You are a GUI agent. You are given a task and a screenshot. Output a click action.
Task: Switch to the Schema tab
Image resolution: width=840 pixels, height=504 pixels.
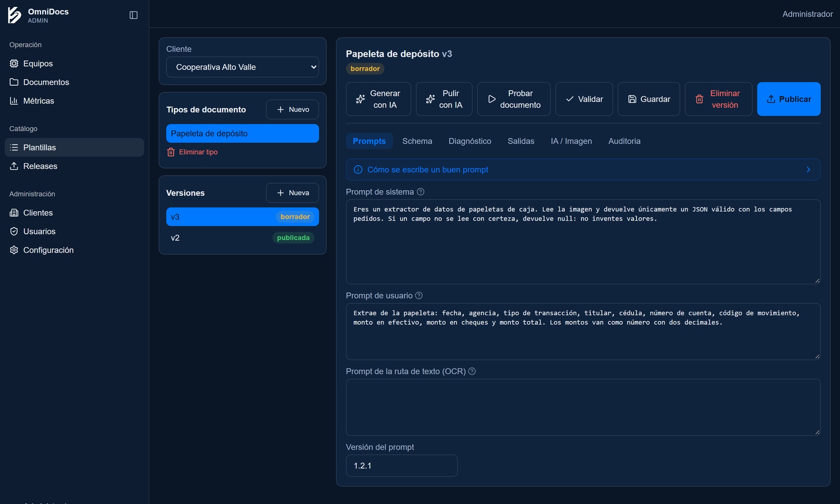pyautogui.click(x=417, y=141)
